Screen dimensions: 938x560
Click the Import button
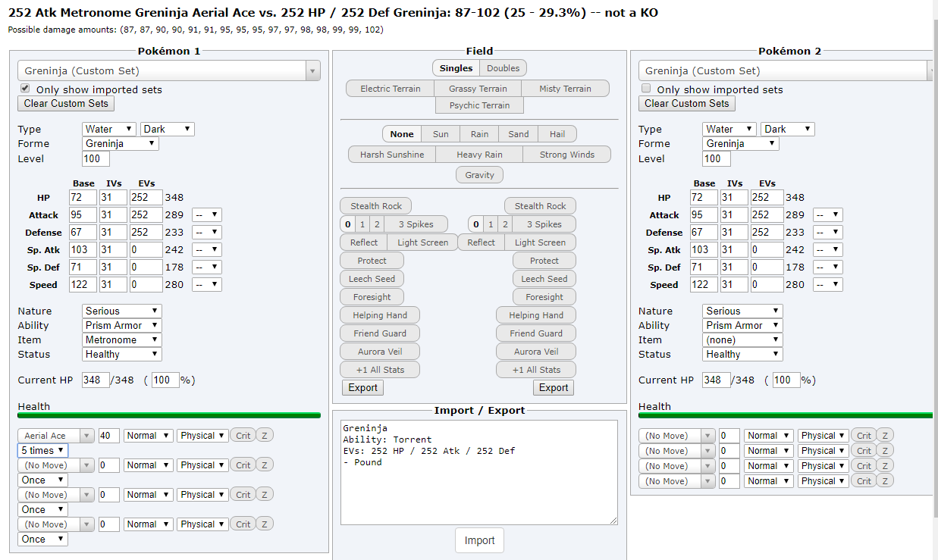pos(479,540)
